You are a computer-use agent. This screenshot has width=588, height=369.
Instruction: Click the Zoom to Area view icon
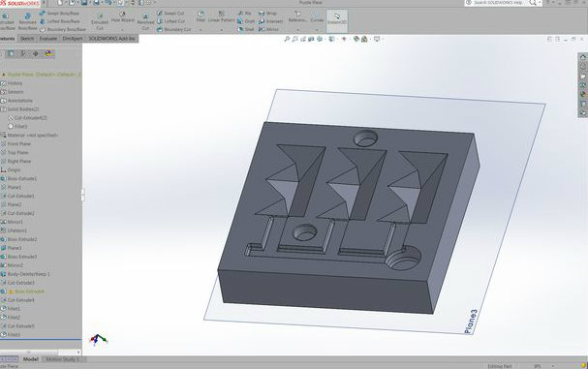(295, 39)
